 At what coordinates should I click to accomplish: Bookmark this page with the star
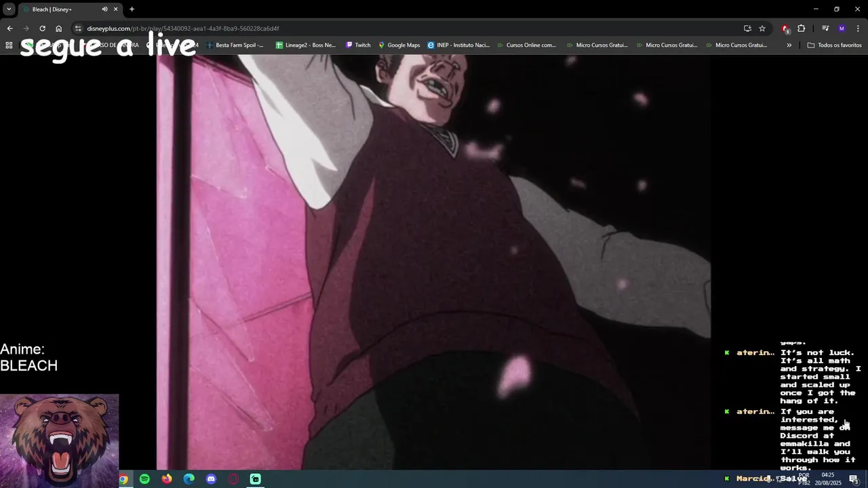click(x=762, y=28)
